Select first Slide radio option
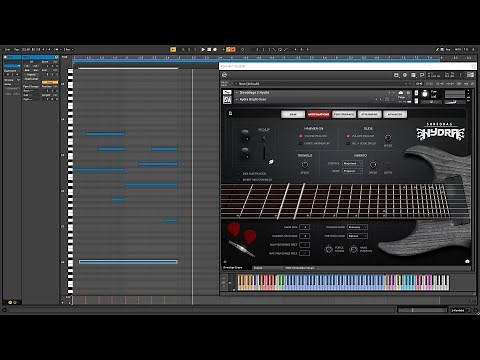The image size is (480, 360). pyautogui.click(x=348, y=136)
